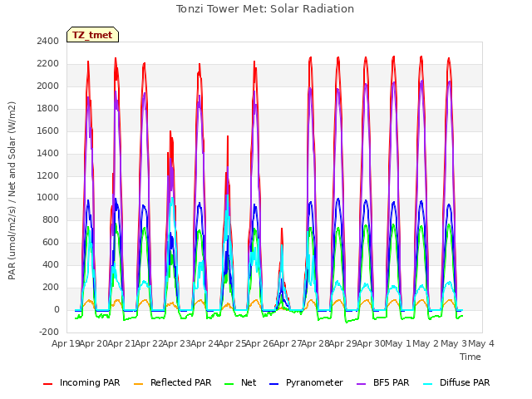Toggle the Reflected PAR legend entry
The width and height of the screenshot is (532, 399).
173,383
